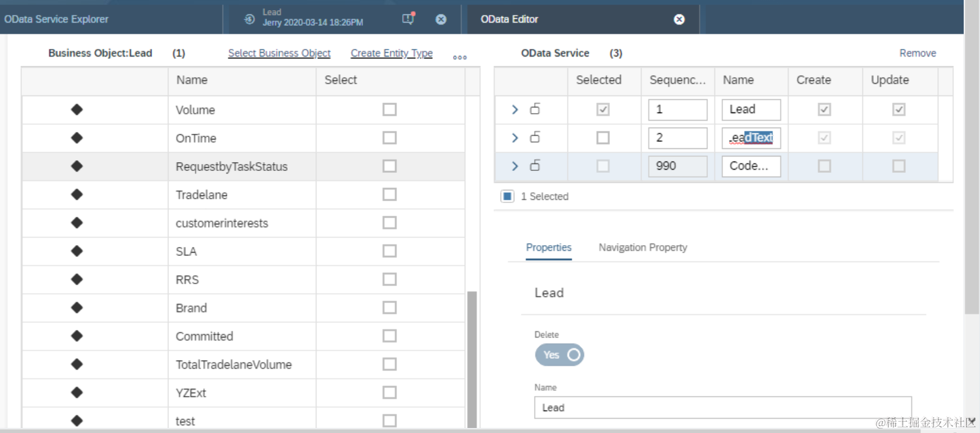980x433 pixels.
Task: Check the Select box for OnTime
Action: [x=389, y=138]
